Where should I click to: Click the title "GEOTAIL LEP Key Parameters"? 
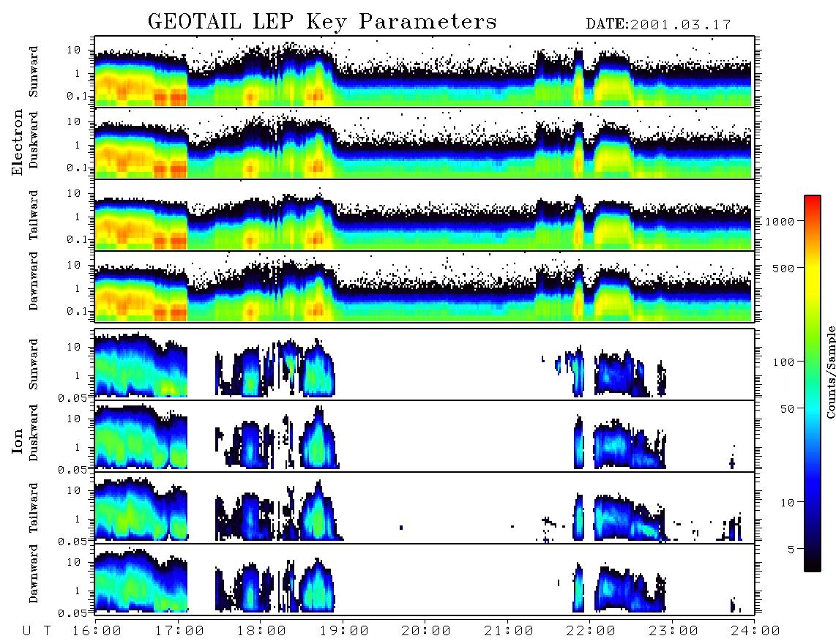[322, 22]
